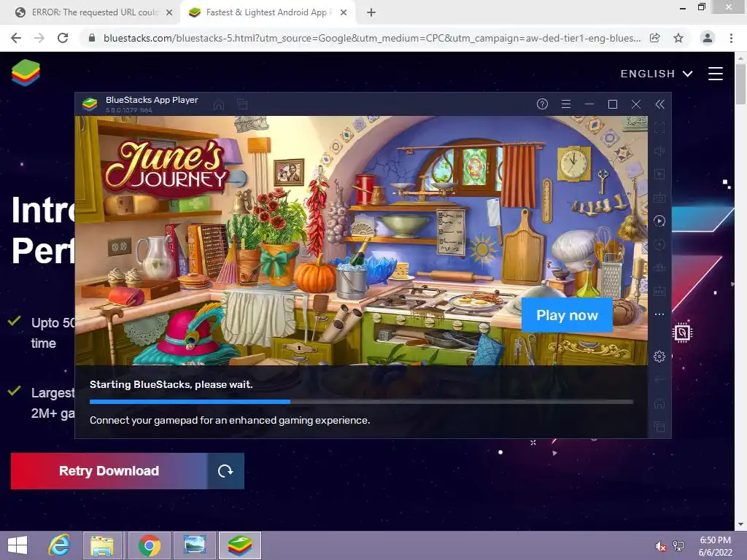Image resolution: width=747 pixels, height=560 pixels.
Task: Open photo viewer app in taskbar
Action: tap(194, 545)
